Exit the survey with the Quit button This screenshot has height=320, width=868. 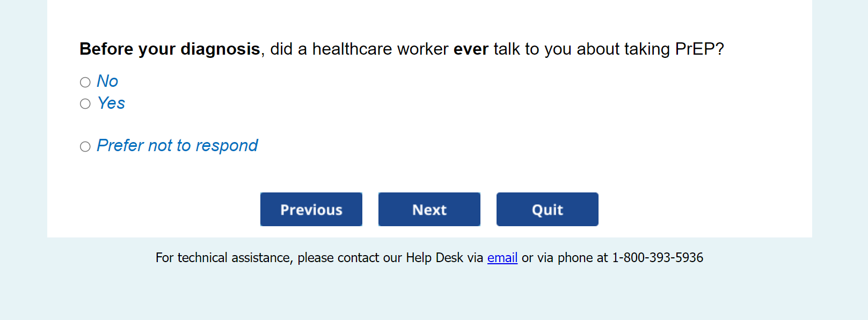[547, 210]
